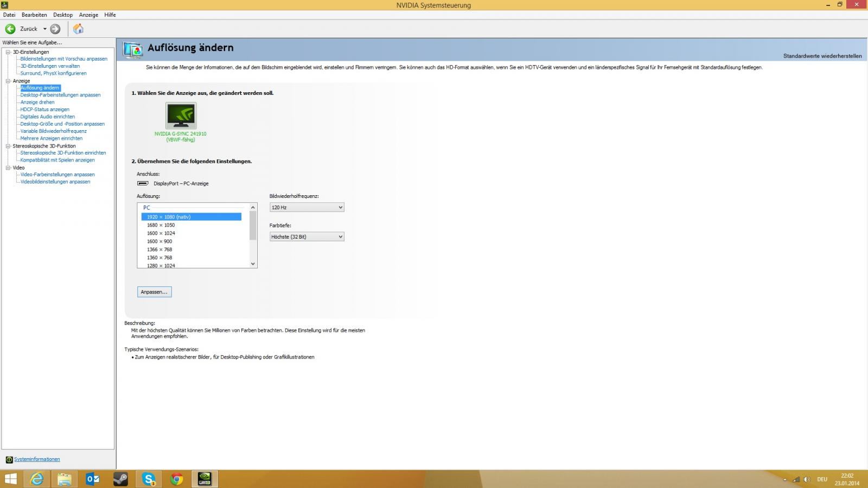This screenshot has height=488, width=868.
Task: Open the Bearbeiten menu
Action: [x=34, y=15]
